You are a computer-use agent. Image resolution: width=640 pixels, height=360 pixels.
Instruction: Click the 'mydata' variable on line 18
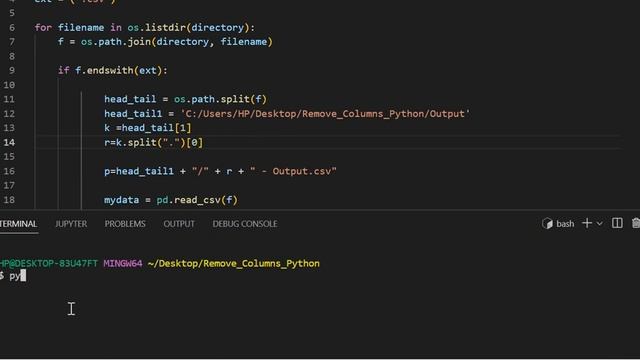pyautogui.click(x=122, y=200)
